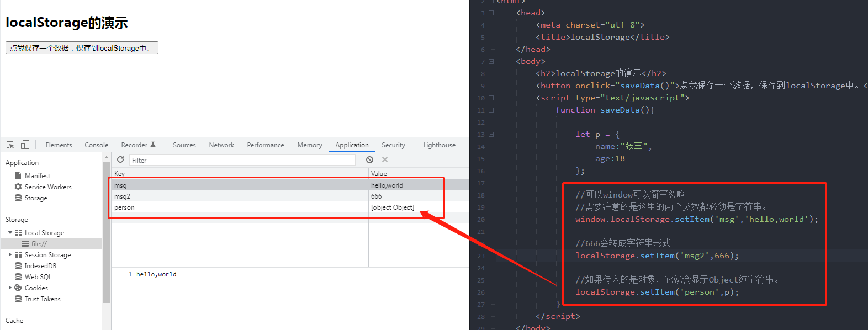Click the 666 value cell

tap(377, 196)
